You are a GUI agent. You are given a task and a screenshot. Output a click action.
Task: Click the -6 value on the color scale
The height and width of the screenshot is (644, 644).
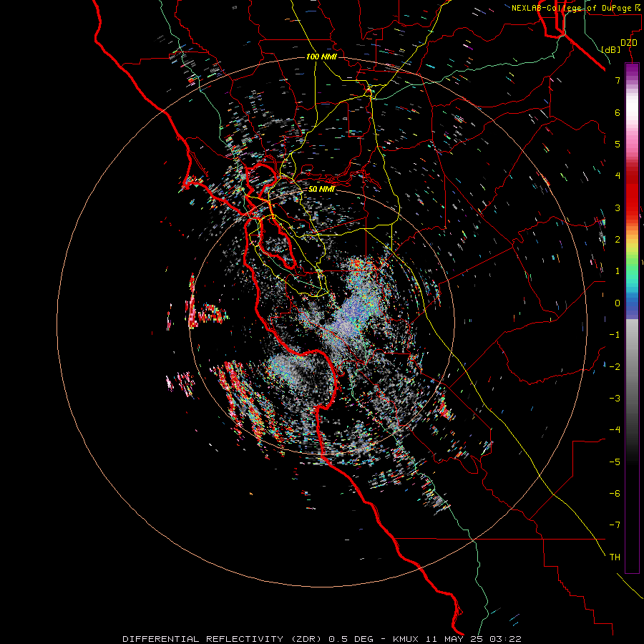tap(615, 493)
